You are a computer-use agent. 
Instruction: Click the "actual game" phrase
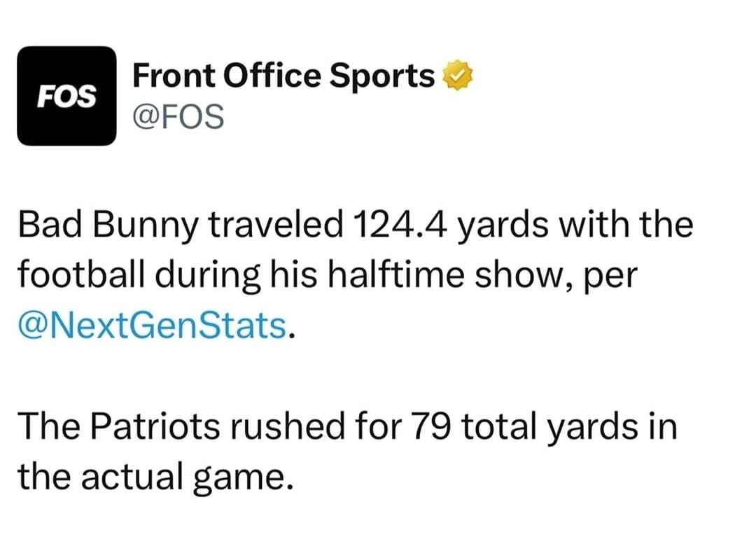189,476
